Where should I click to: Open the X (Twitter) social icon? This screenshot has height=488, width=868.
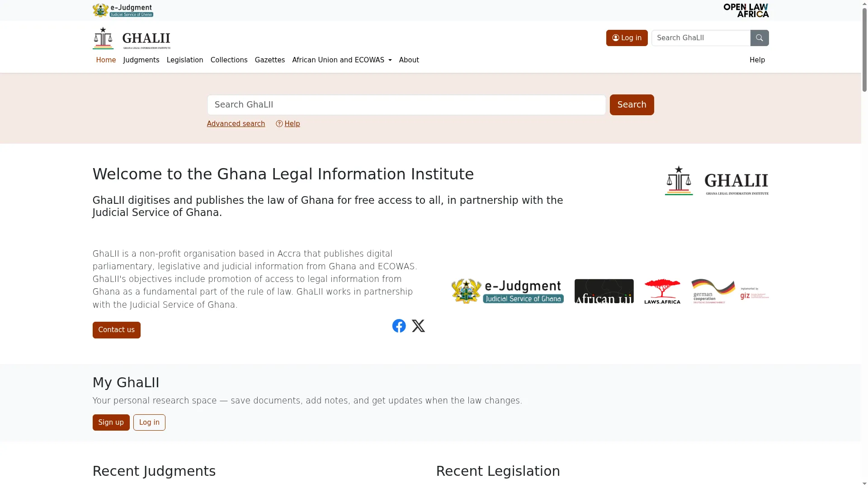(x=418, y=326)
